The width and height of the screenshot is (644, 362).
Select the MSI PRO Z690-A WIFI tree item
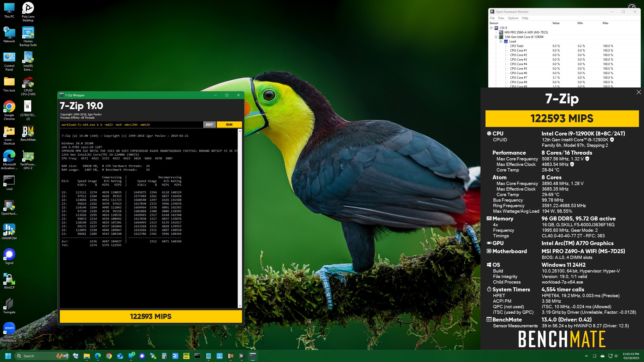tap(526, 32)
